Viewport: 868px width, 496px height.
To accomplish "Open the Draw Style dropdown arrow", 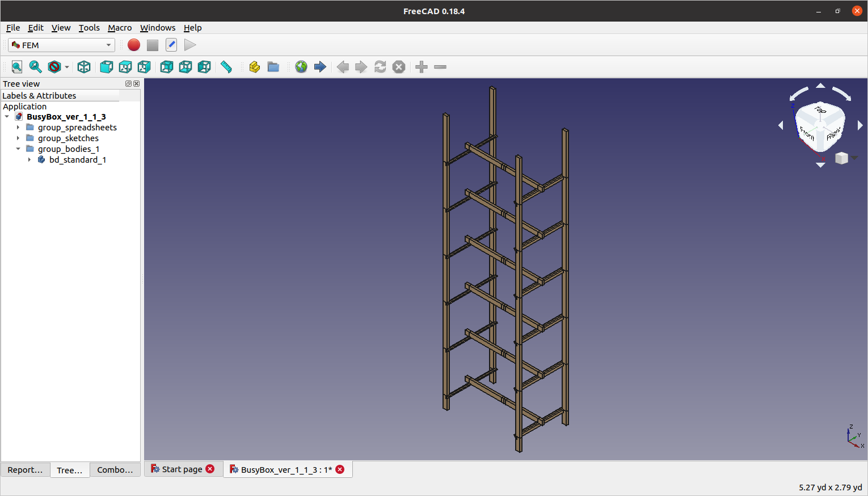I will coord(66,67).
